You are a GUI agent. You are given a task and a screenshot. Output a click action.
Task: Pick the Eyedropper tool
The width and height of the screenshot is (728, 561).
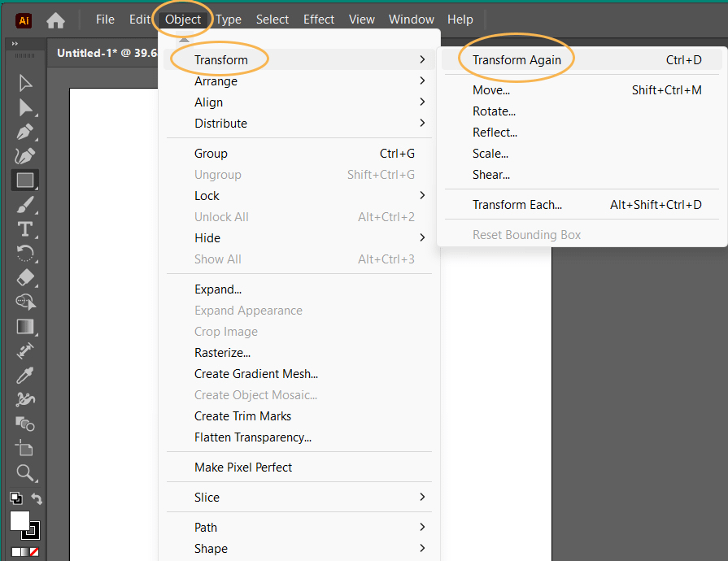(25, 376)
